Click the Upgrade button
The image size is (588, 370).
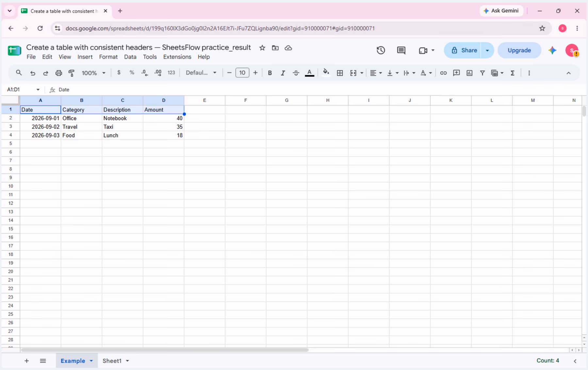coord(519,50)
